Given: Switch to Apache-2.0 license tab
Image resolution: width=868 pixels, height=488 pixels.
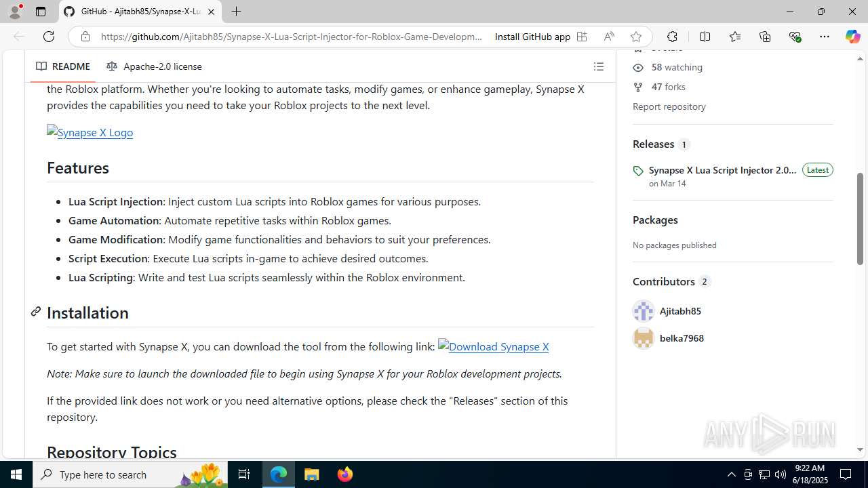Looking at the screenshot, I should (154, 66).
